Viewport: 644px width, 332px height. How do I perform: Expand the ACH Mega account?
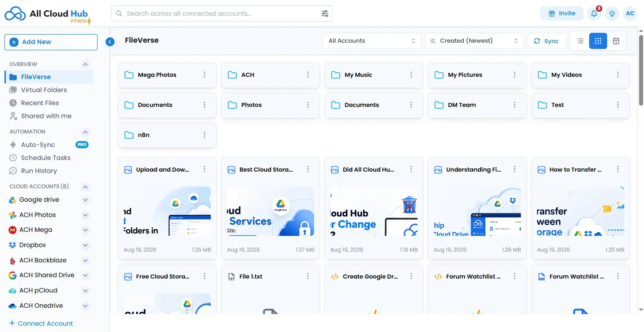(x=85, y=230)
